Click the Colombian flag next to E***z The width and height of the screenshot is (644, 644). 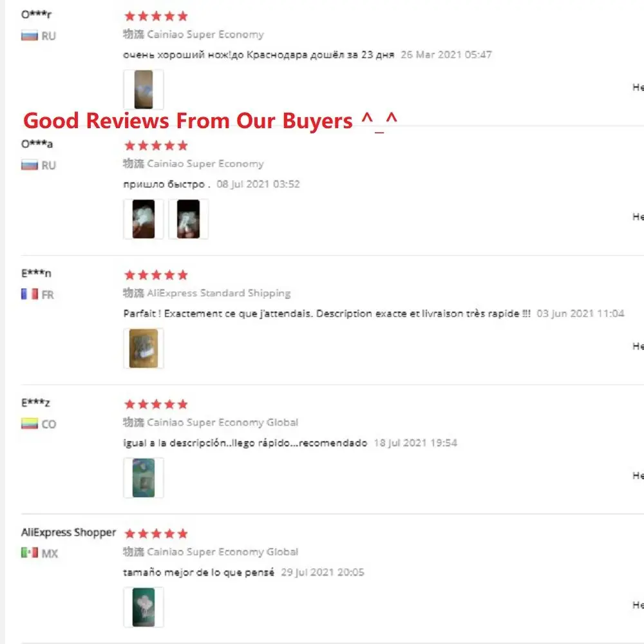30,424
